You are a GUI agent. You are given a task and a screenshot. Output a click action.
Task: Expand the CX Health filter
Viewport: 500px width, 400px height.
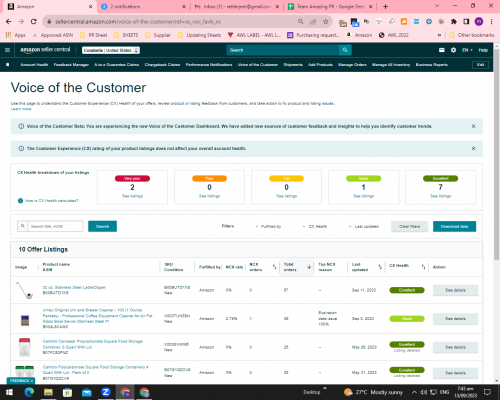(315, 226)
